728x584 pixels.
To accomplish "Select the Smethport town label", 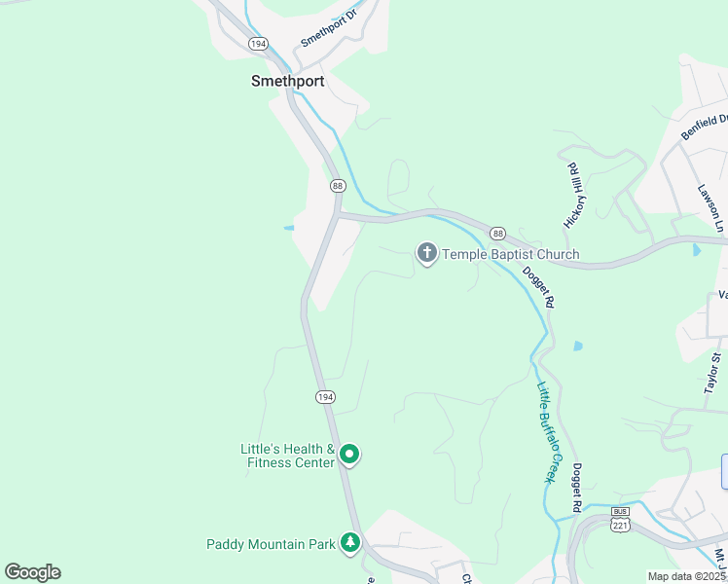I will tap(288, 81).
